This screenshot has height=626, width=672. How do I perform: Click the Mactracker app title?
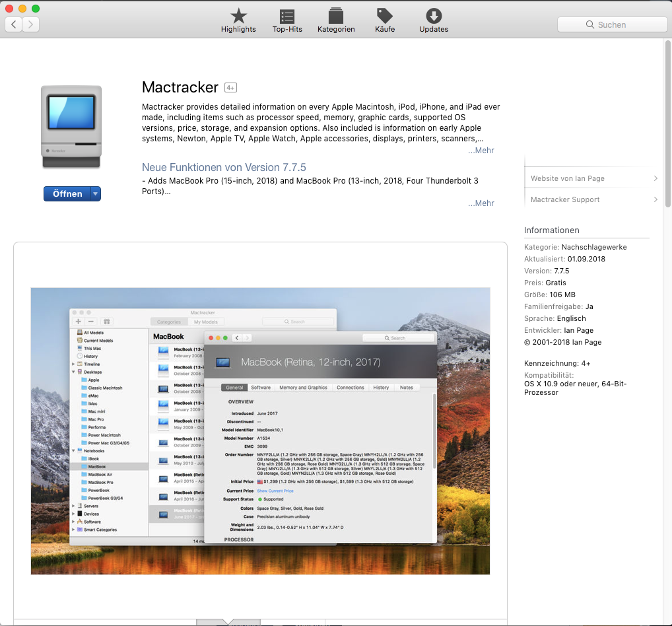180,87
